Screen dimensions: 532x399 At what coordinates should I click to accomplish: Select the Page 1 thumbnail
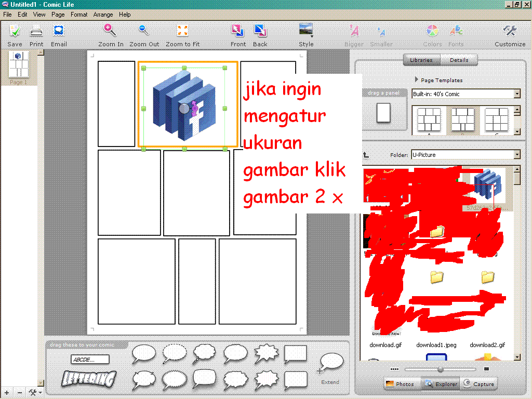pos(18,65)
